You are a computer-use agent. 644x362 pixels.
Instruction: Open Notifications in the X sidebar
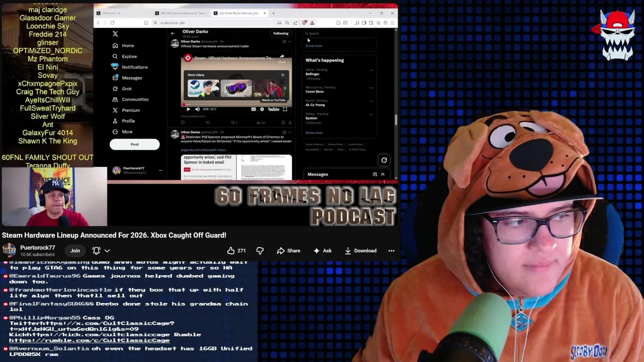(130, 67)
